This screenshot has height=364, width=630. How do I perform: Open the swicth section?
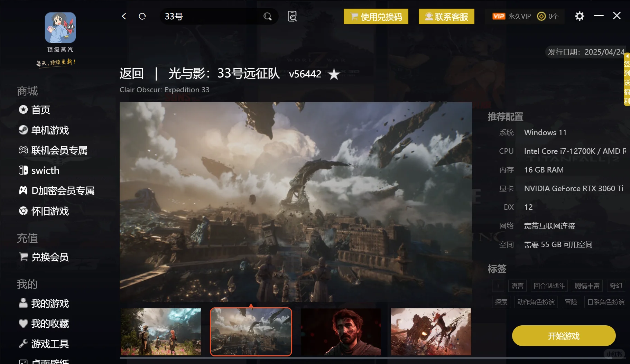[x=39, y=170]
